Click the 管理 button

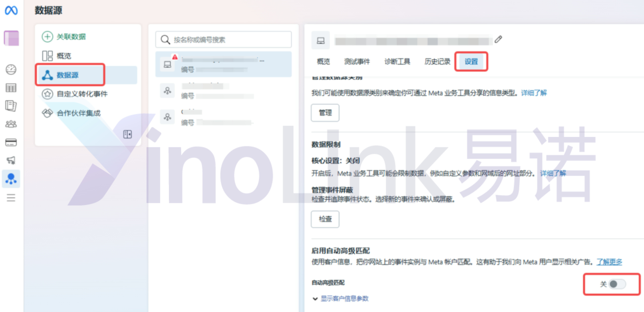coord(325,113)
